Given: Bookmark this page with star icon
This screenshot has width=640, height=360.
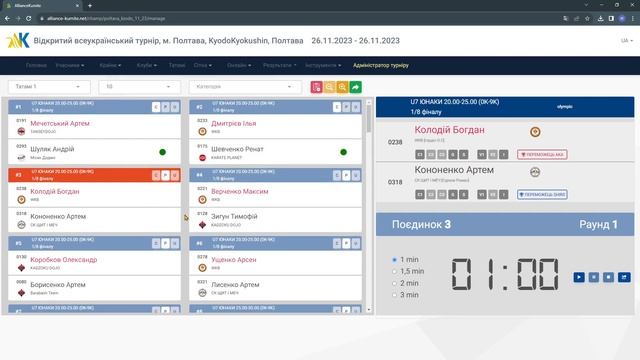Looking at the screenshot, I should point(587,18).
